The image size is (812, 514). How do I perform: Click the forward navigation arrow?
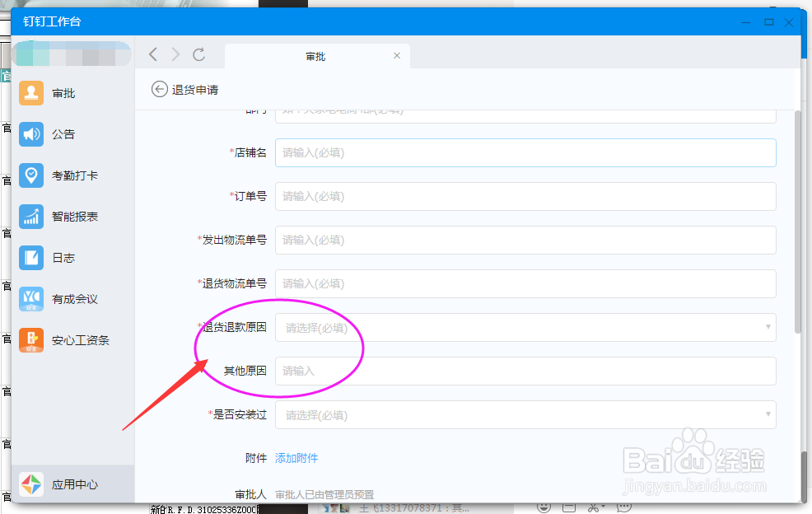coord(175,54)
